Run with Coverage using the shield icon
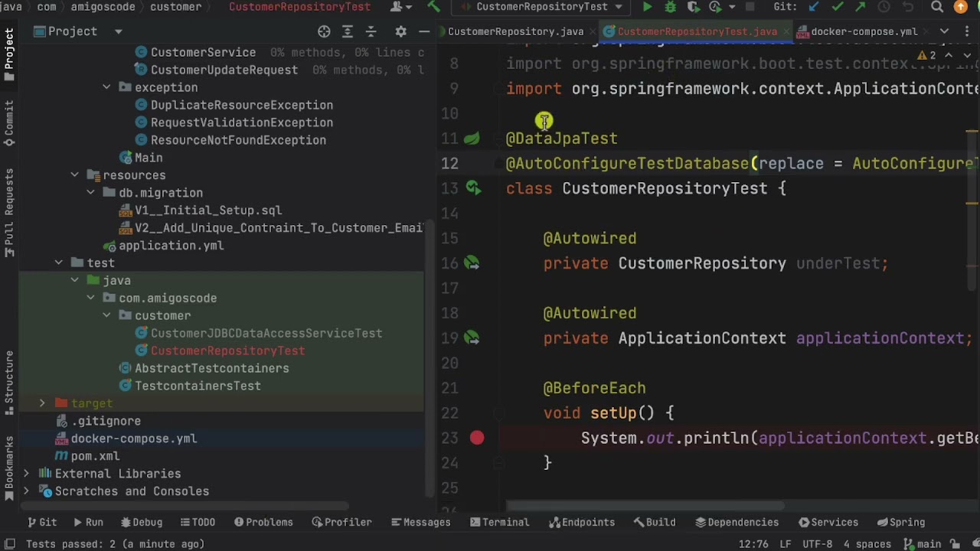Screen dimensions: 980x551 point(693,7)
